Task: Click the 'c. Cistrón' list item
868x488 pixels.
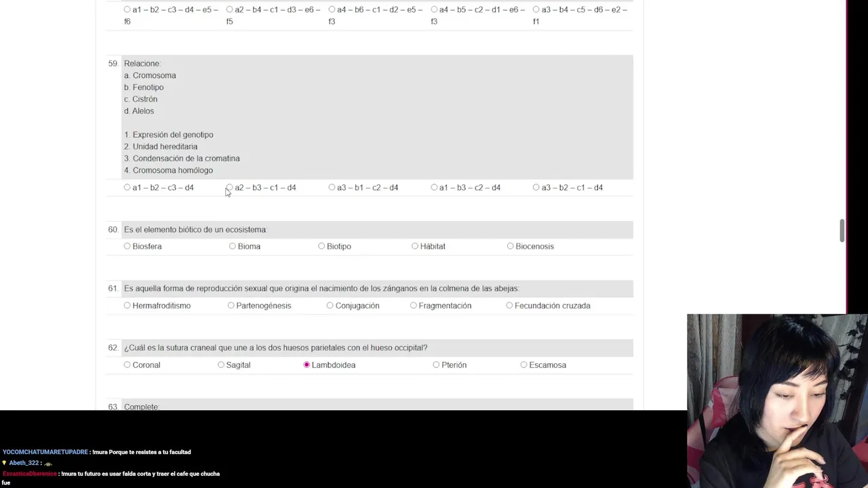Action: pos(140,99)
